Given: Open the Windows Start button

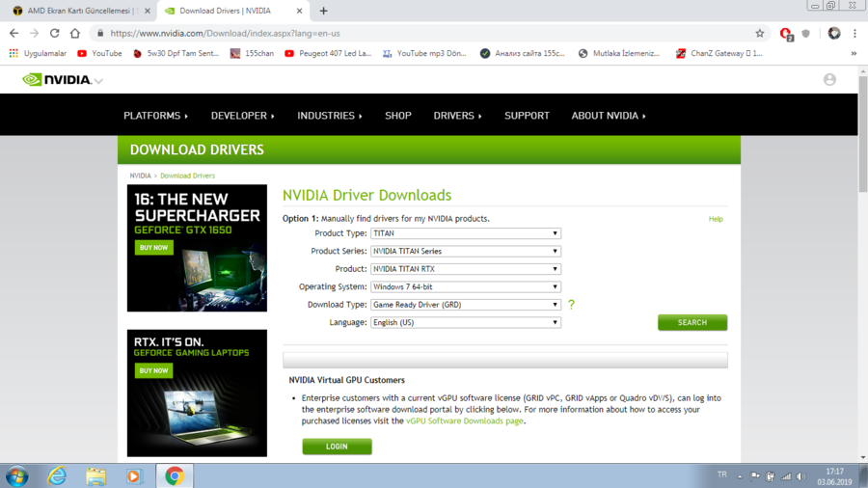Looking at the screenshot, I should pyautogui.click(x=16, y=475).
